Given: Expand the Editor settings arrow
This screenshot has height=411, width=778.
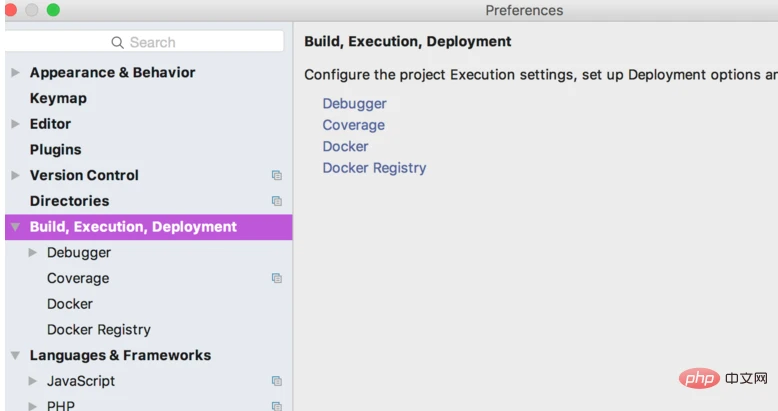Looking at the screenshot, I should coord(15,124).
